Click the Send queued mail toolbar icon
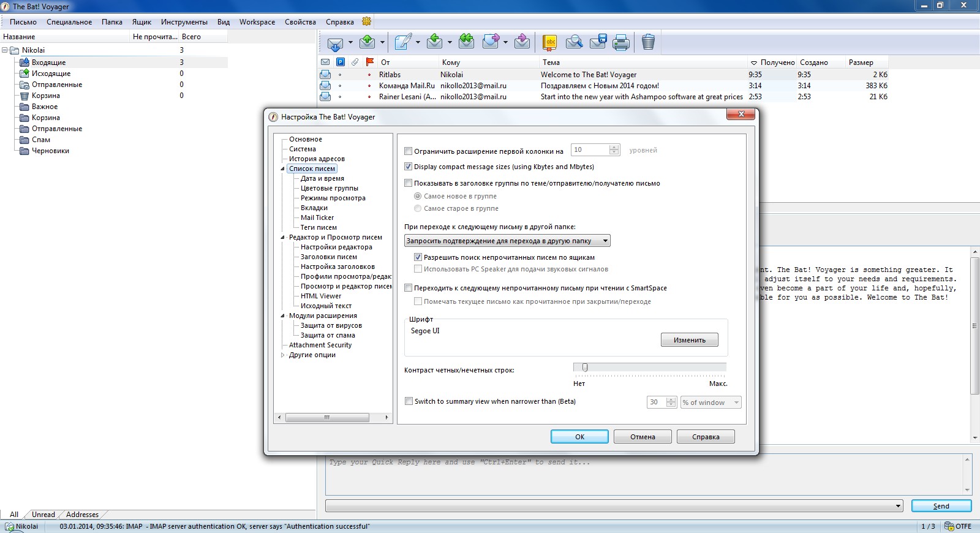980x533 pixels. click(367, 42)
